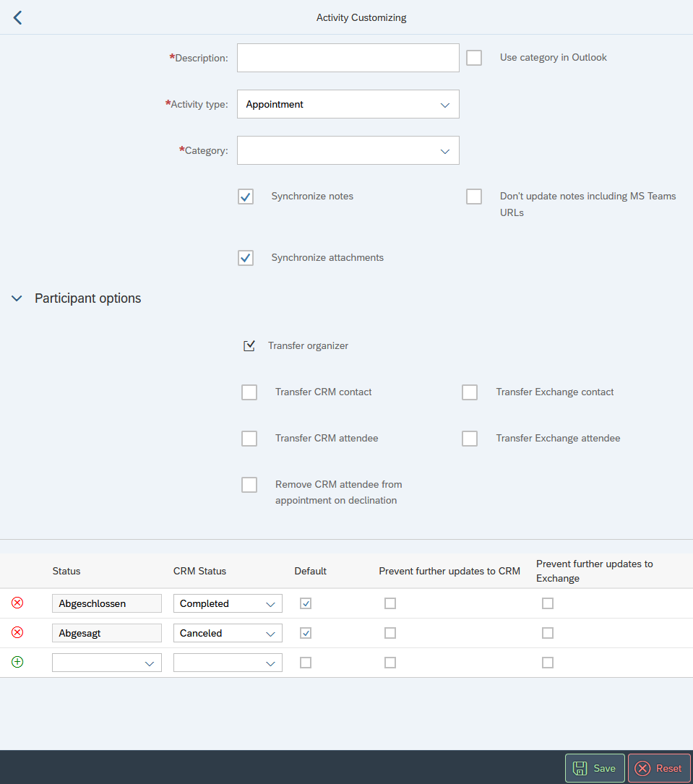This screenshot has height=784, width=693.
Task: Click the Description input field
Action: (x=348, y=58)
